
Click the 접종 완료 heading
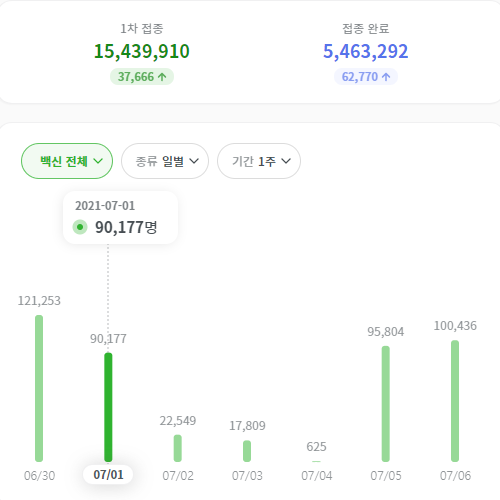pyautogui.click(x=366, y=29)
